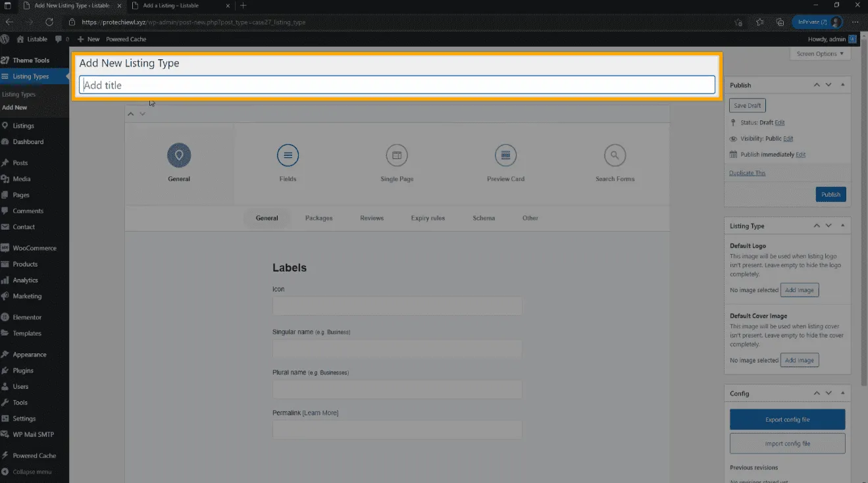The height and width of the screenshot is (483, 868).
Task: Switch to the Packages tab
Action: (x=319, y=218)
